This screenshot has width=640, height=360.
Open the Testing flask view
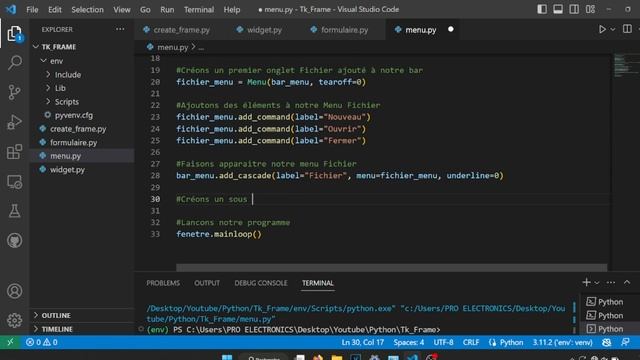pyautogui.click(x=15, y=211)
